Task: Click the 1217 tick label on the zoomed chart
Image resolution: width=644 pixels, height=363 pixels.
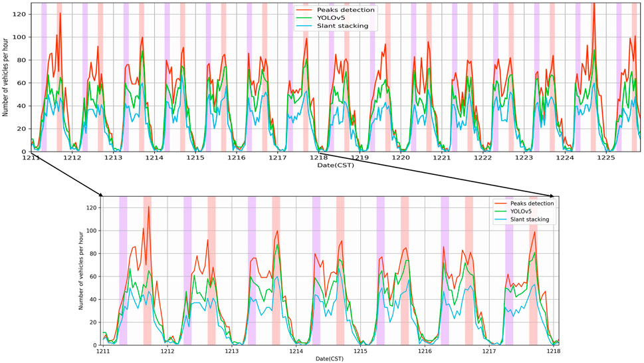Action: 489,352
